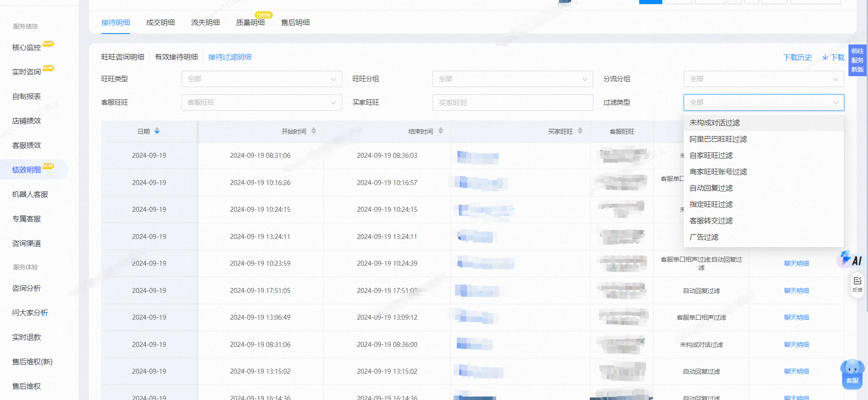Open 售后维权 in sidebar
Viewport: 868px width, 400px height.
click(26, 386)
